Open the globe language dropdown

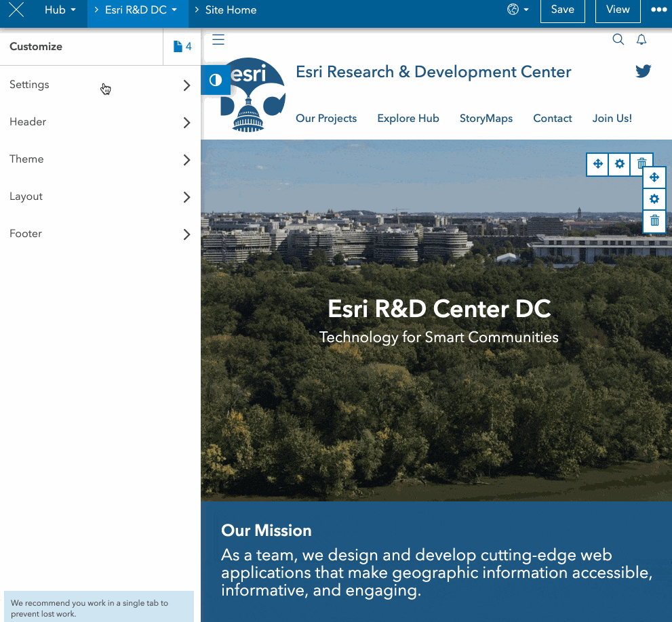(x=517, y=9)
